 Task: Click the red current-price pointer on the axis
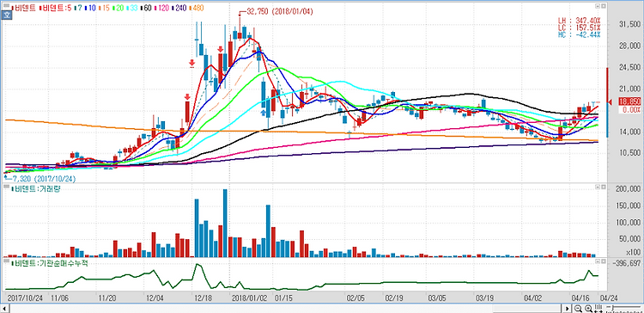[x=610, y=102]
